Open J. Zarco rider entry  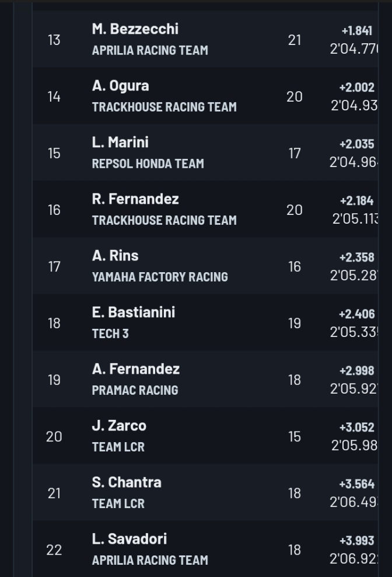pyautogui.click(x=119, y=426)
